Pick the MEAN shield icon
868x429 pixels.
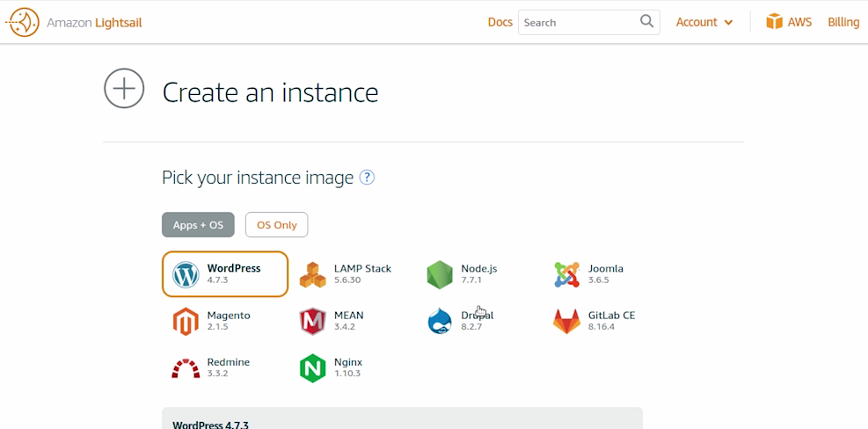[313, 322]
